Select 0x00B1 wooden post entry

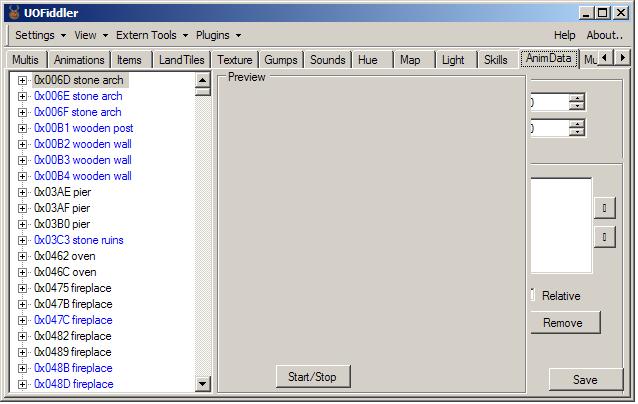coord(84,128)
